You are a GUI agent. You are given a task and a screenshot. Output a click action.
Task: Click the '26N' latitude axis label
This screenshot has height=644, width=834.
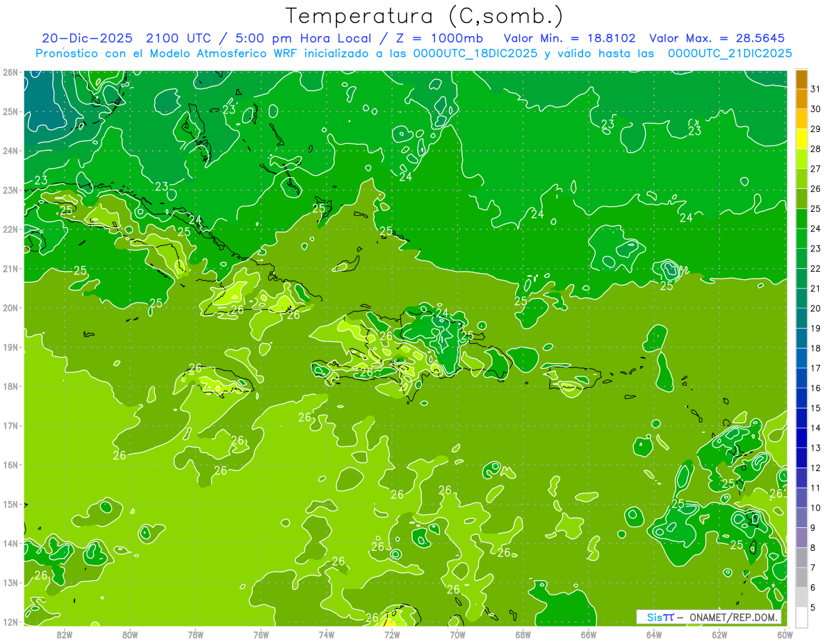[x=10, y=72]
